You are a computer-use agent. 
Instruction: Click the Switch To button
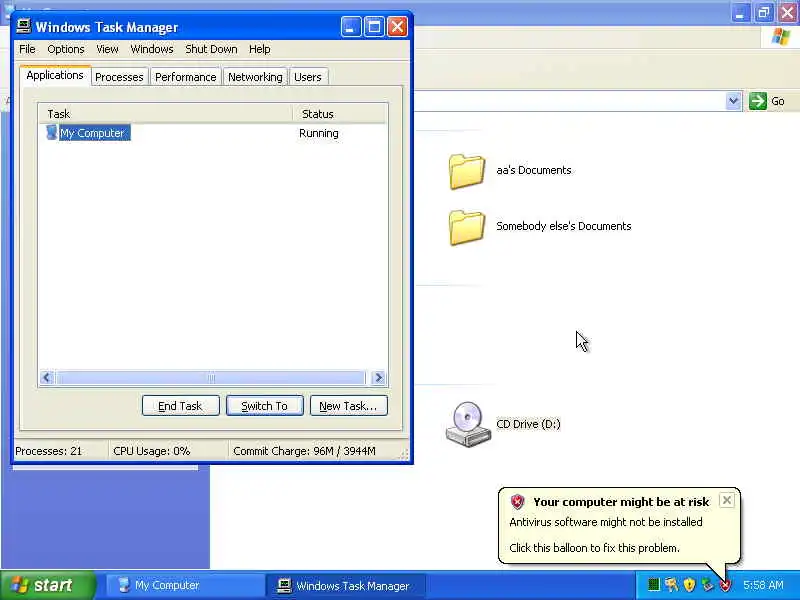[x=265, y=406]
